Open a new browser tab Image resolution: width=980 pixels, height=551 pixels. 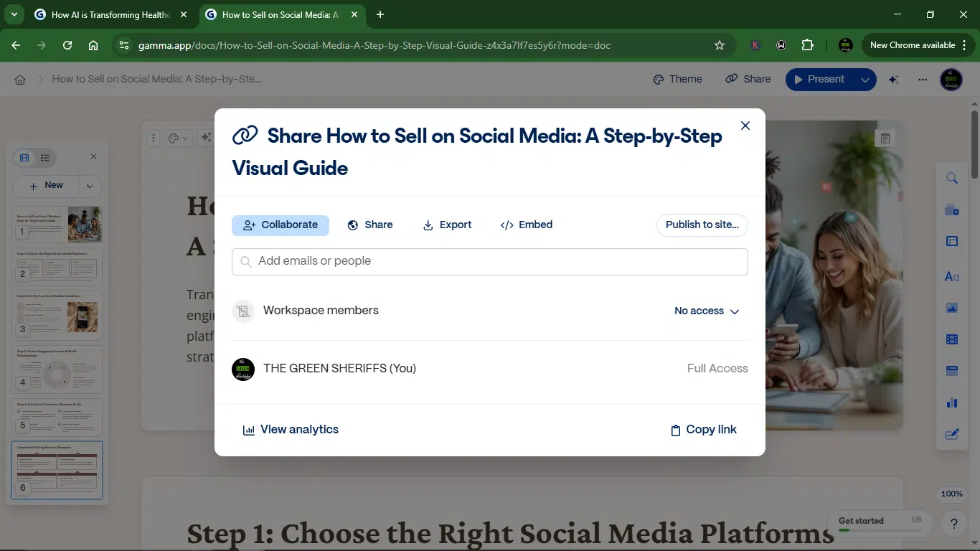pyautogui.click(x=380, y=14)
